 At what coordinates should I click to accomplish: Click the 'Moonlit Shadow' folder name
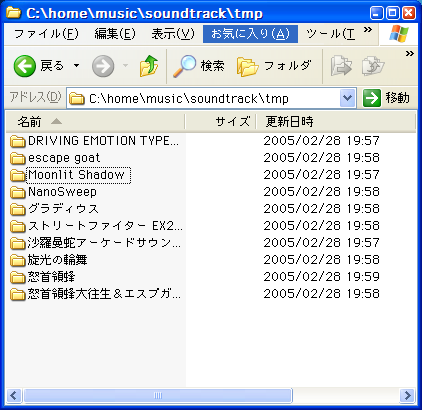pos(76,175)
